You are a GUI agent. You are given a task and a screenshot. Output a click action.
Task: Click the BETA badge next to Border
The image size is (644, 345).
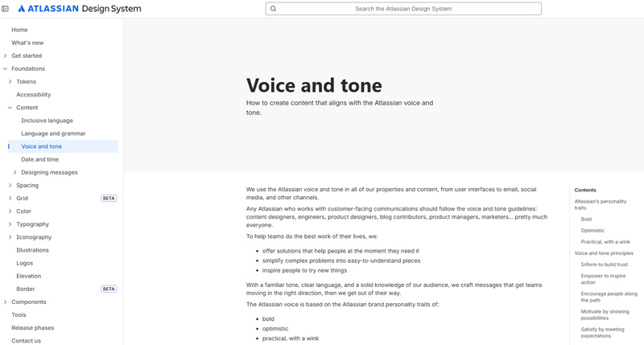(x=109, y=289)
